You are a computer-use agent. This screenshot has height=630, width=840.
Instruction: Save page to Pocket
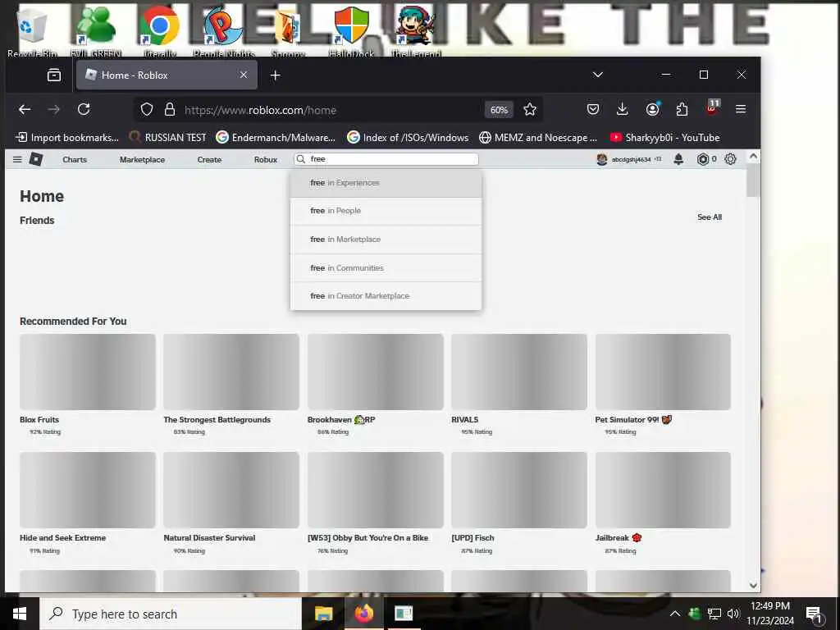tap(593, 109)
